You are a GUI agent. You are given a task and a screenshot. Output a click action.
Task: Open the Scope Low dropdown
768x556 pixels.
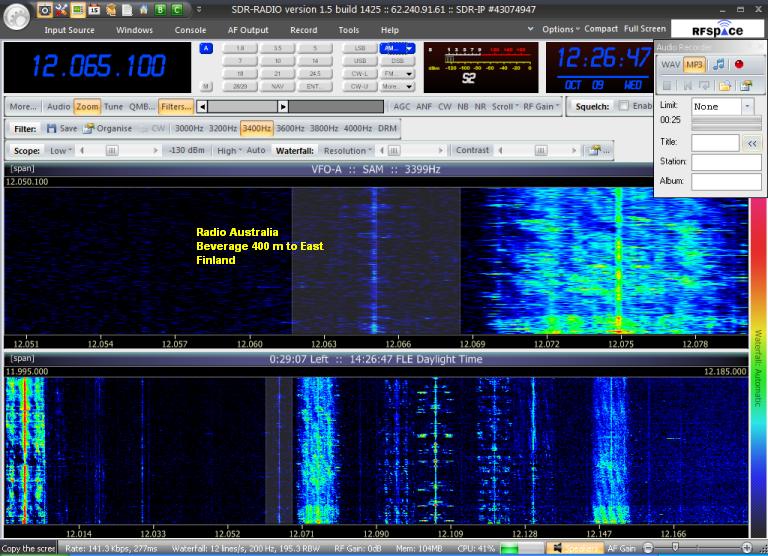61,151
